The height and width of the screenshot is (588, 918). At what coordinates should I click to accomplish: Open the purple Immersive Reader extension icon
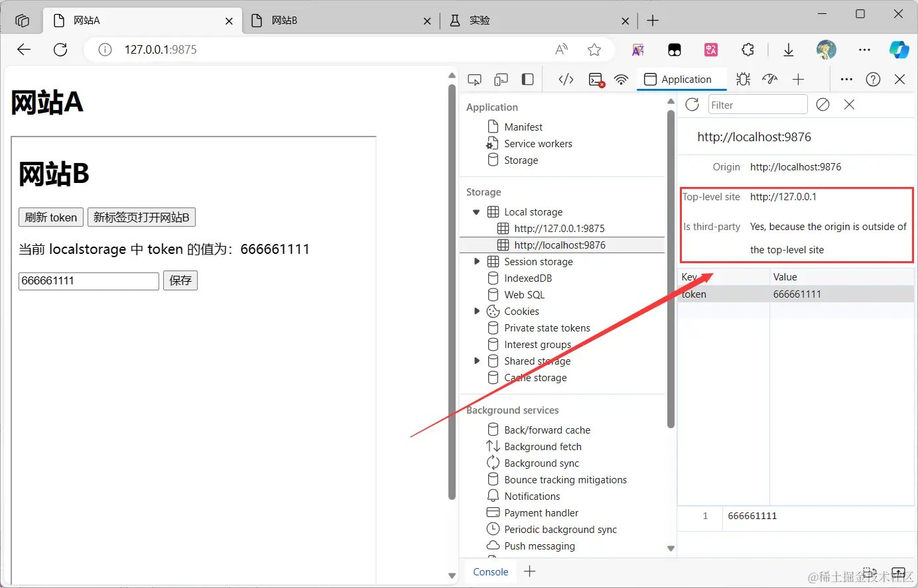tap(638, 50)
